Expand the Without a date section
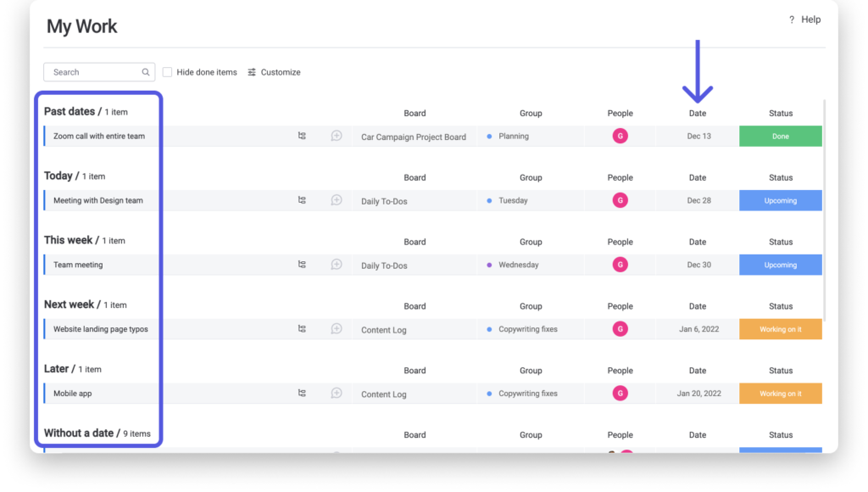This screenshot has width=868, height=492. [78, 433]
